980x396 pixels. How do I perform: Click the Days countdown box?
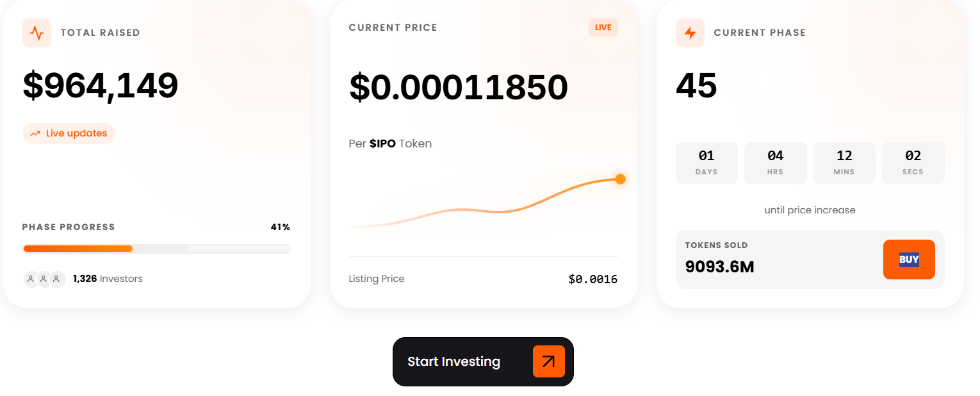[x=706, y=163]
